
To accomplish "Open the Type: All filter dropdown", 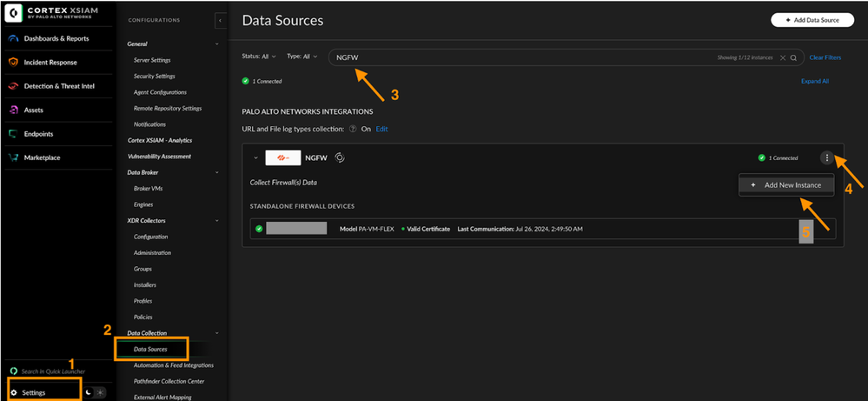I will click(x=303, y=57).
